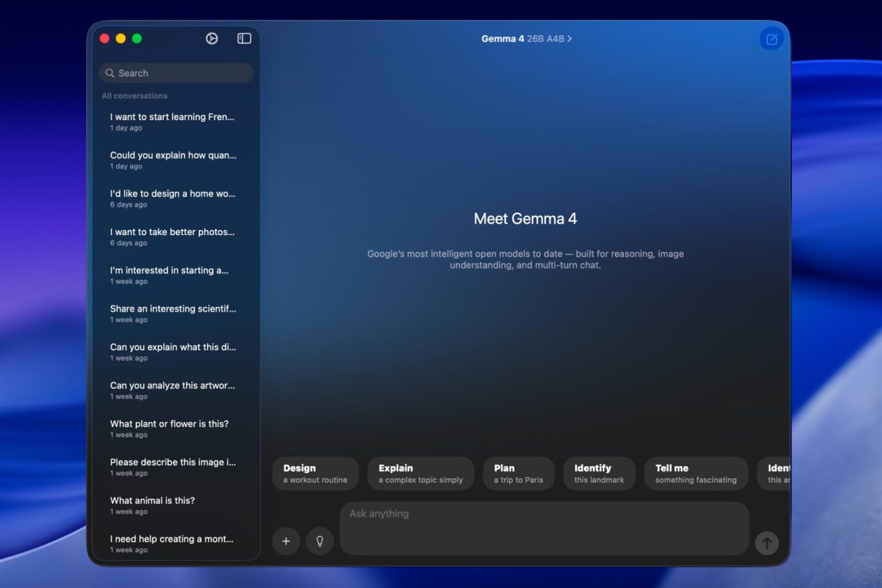Choose the Tell me something fascinating suggestion
This screenshot has width=882, height=588.
pos(696,473)
